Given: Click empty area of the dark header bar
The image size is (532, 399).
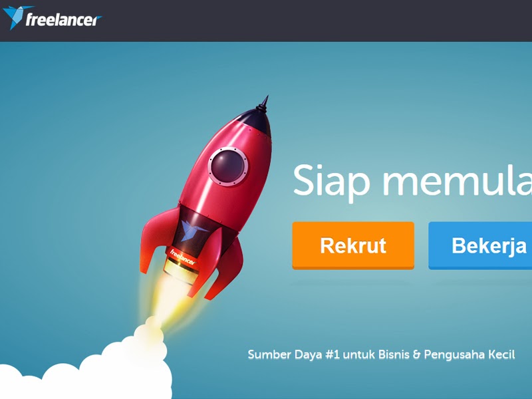Looking at the screenshot, I should pyautogui.click(x=305, y=21).
